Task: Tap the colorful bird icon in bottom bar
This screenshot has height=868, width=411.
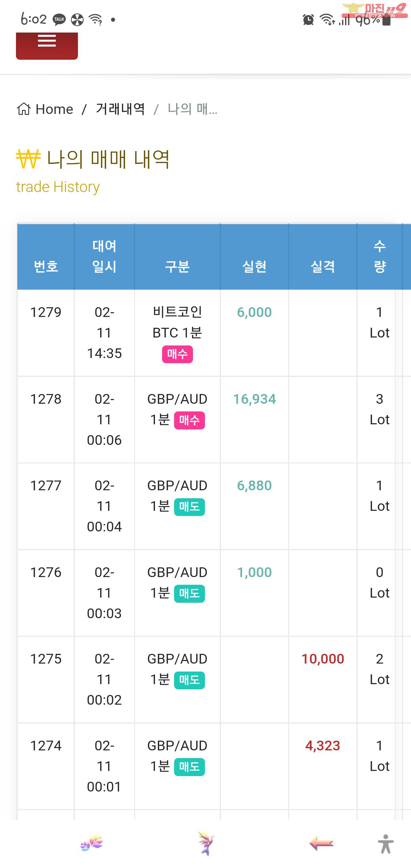Action: coord(205,843)
